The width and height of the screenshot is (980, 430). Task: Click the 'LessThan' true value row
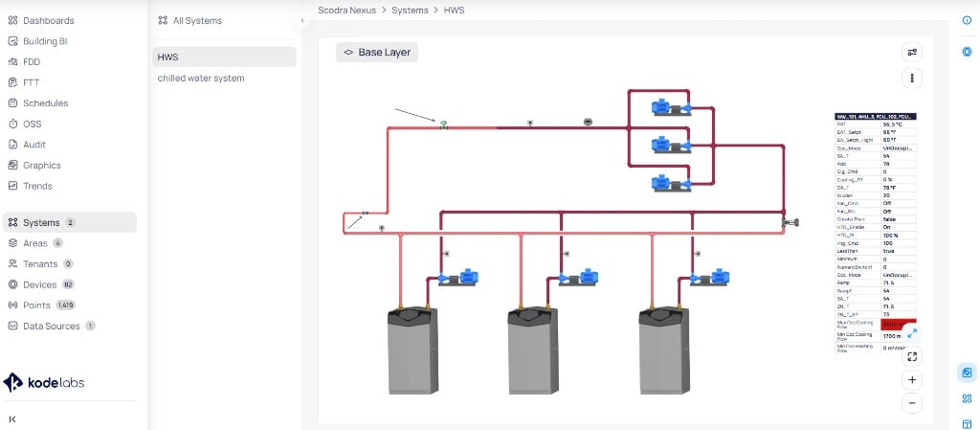coord(876,251)
